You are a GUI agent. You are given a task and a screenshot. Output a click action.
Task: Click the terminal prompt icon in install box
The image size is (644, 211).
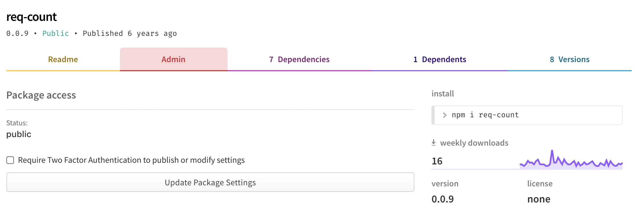pyautogui.click(x=445, y=115)
